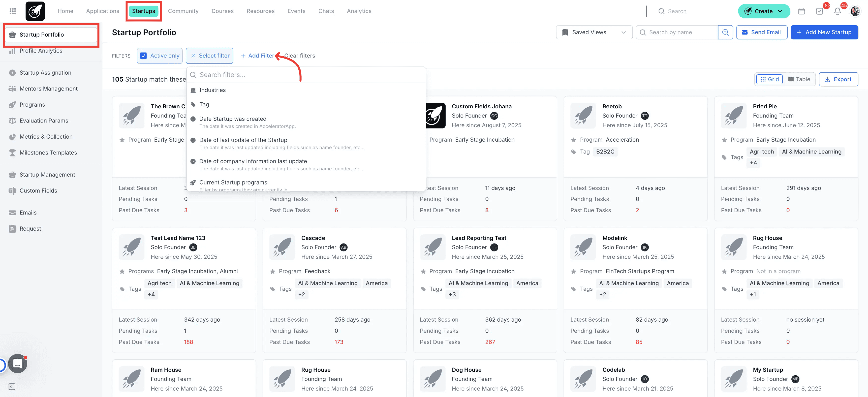
Task: Open the Events tab
Action: coord(296,11)
